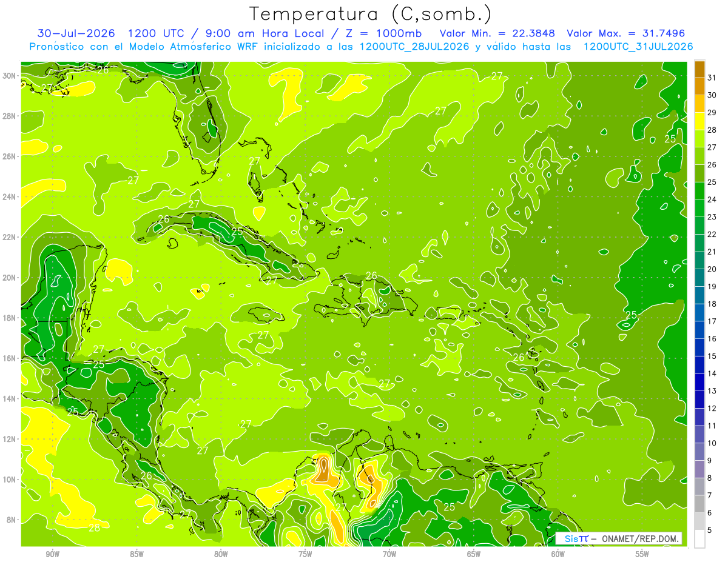Pick the bright yellow swatch between 28 and 29
This screenshot has width=728, height=562.
699,121
